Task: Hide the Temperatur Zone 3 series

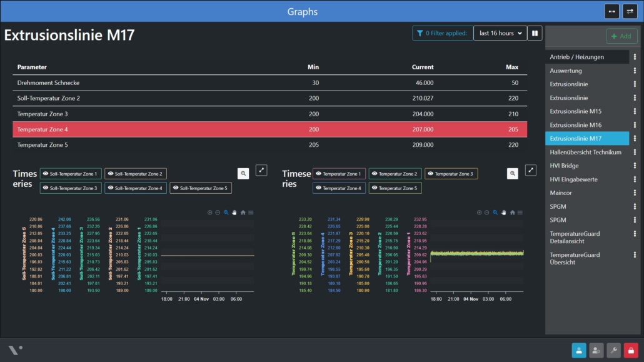Action: 451,173
